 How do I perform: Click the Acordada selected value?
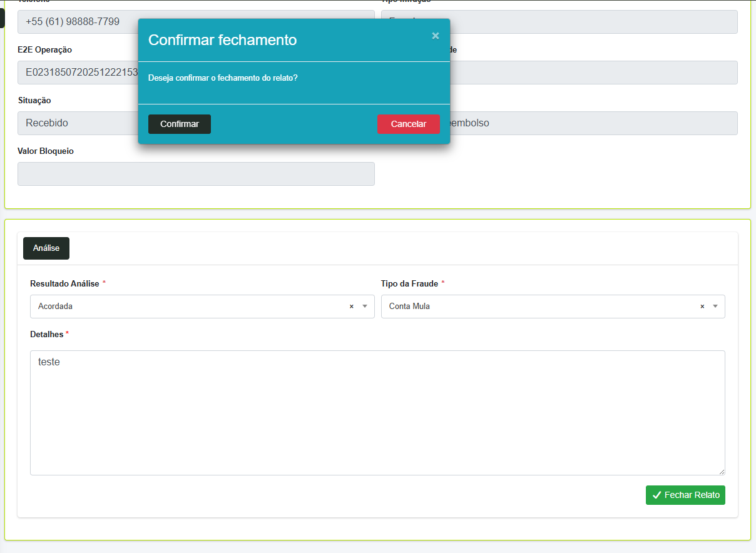(55, 307)
